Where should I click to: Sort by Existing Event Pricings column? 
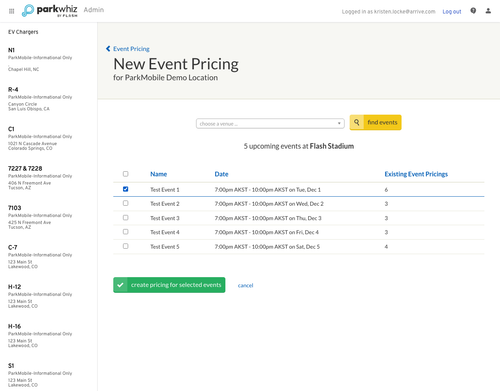point(416,174)
